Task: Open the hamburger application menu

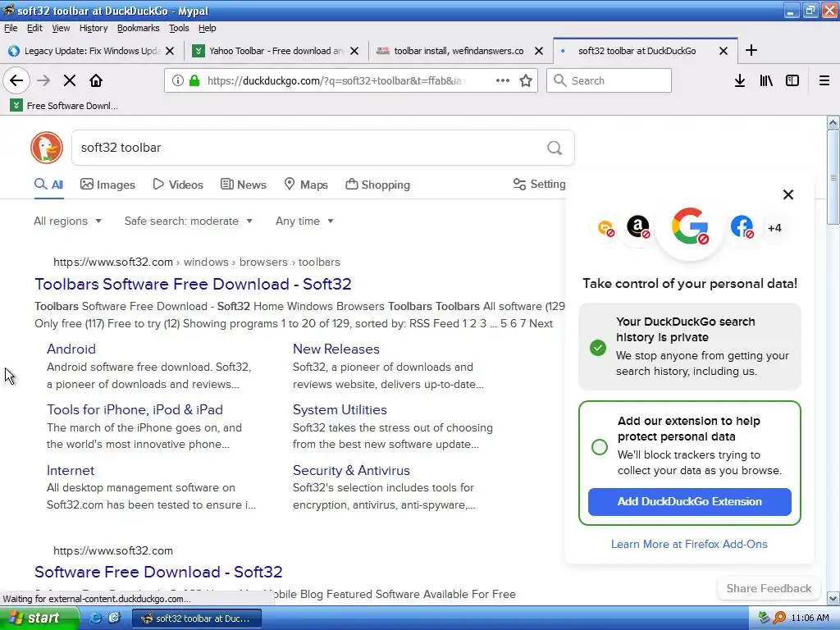Action: tap(824, 80)
